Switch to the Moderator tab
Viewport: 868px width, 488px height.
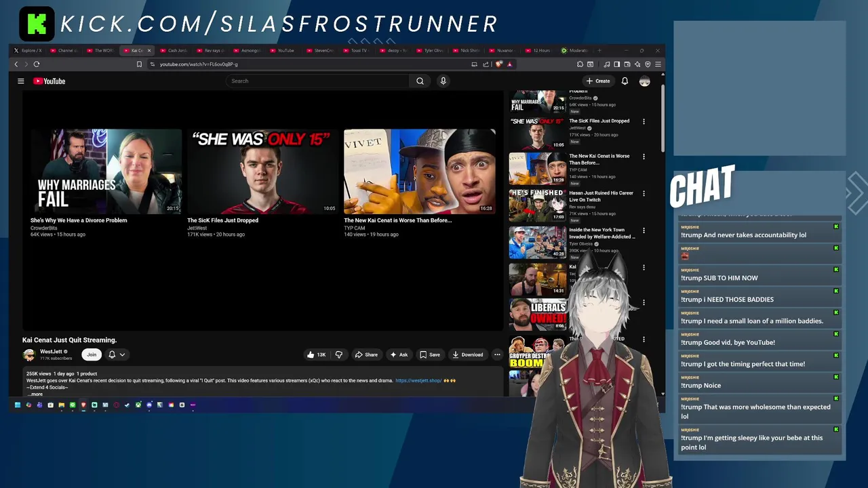click(x=576, y=50)
